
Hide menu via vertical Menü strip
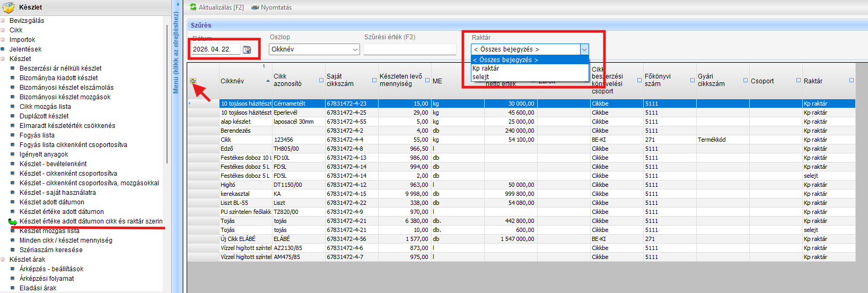point(176,53)
